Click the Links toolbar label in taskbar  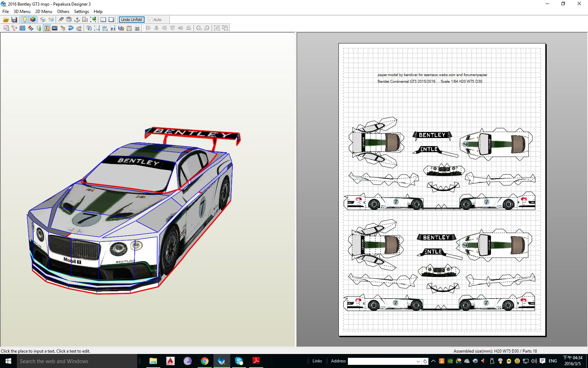click(317, 361)
